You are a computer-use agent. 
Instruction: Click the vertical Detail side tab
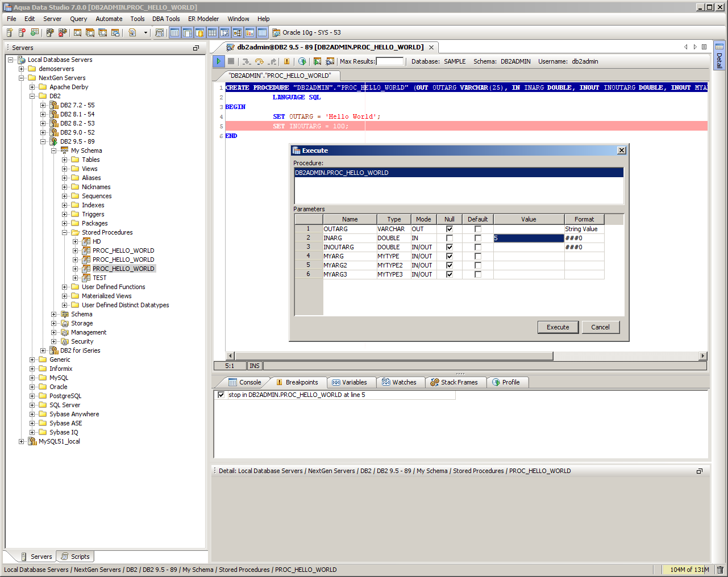tap(719, 55)
